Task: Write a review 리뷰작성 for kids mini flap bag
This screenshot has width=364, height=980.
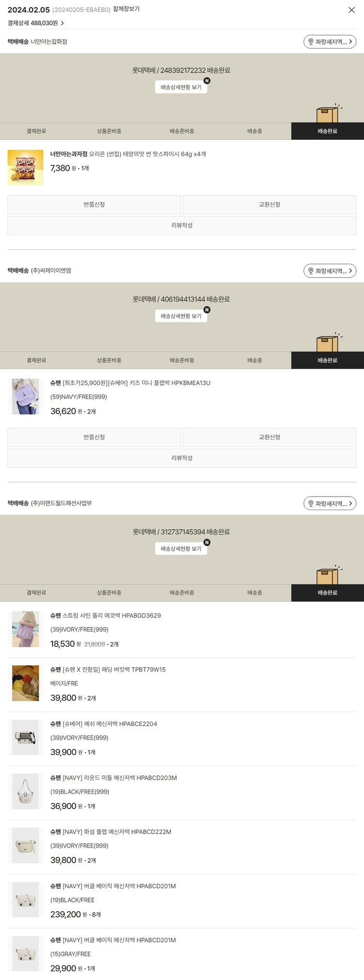Action: coord(182,458)
